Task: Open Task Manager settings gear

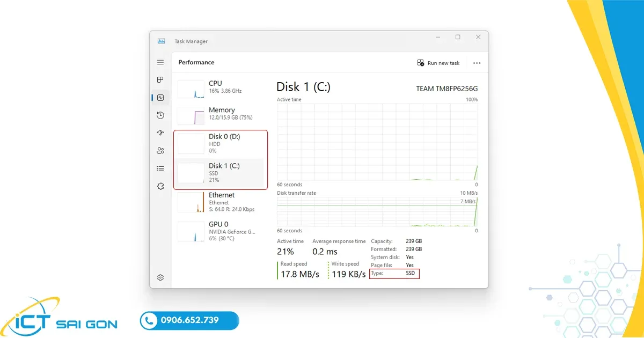Action: (x=160, y=277)
